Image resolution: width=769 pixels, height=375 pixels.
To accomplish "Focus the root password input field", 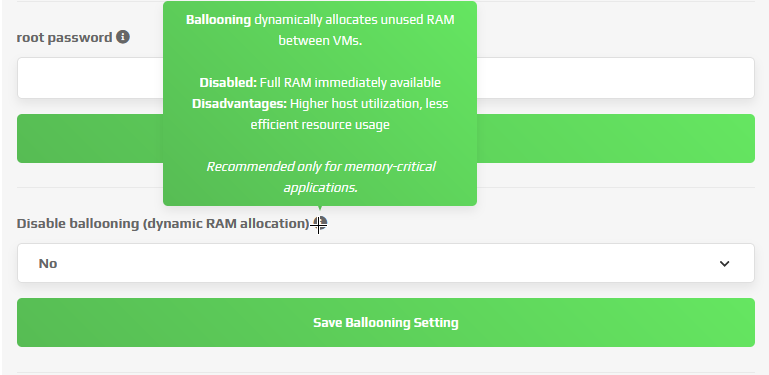I will point(385,78).
